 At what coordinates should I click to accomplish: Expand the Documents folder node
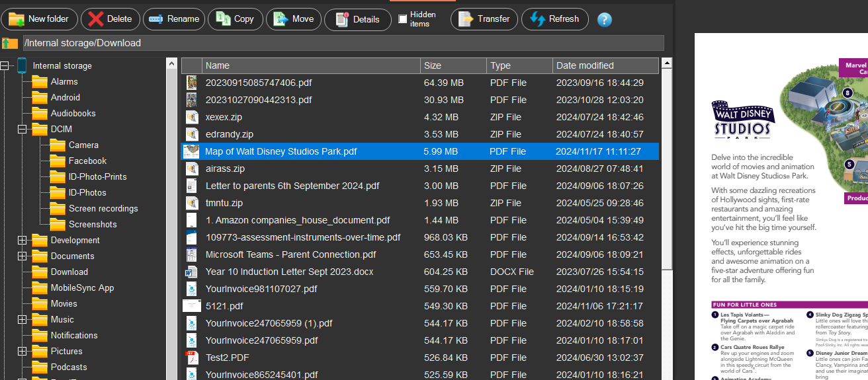(22, 256)
